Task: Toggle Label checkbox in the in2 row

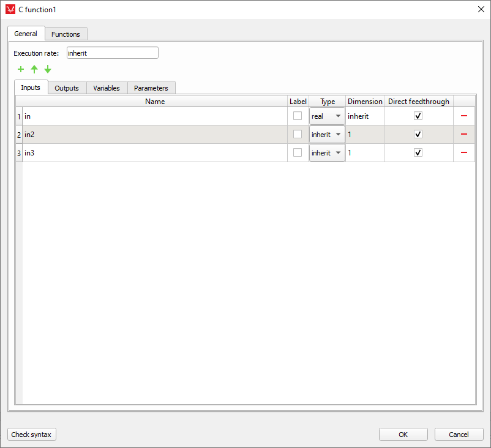Action: [298, 134]
